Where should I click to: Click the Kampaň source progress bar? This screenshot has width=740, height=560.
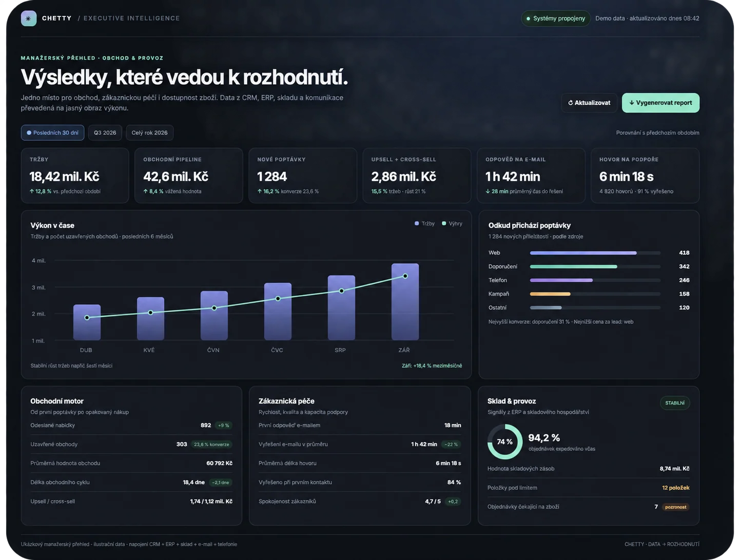(595, 294)
